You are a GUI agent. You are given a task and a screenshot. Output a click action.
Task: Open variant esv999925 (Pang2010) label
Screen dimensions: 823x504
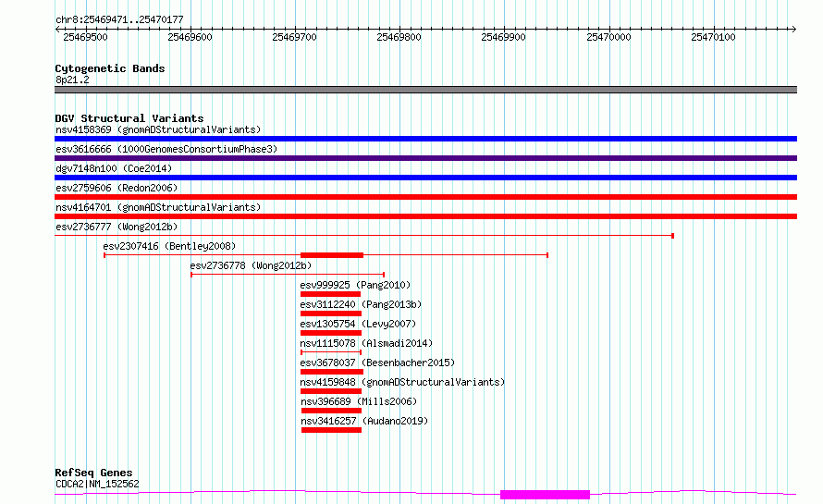click(x=355, y=285)
